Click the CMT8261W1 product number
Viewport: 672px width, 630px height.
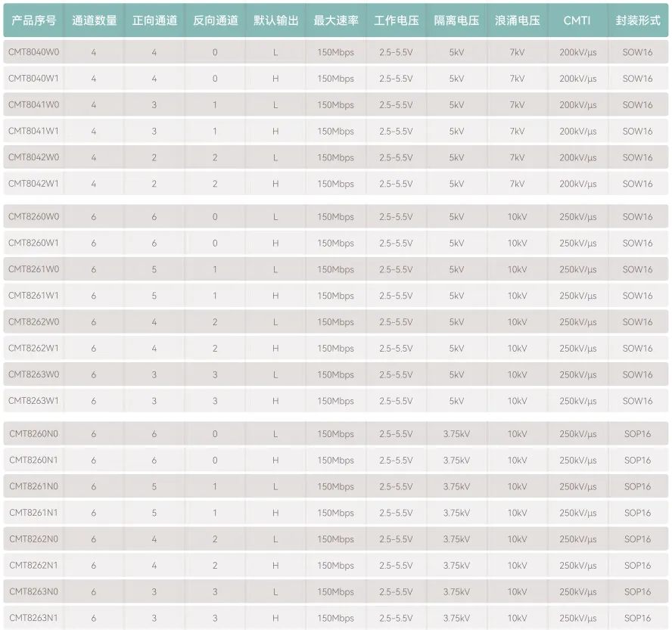33,296
